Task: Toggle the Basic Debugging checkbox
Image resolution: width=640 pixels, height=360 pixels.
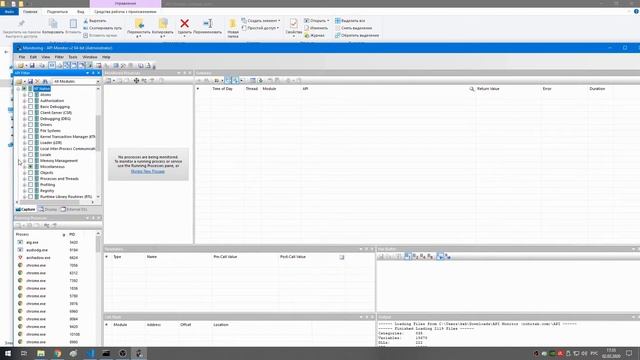Action: point(31,107)
